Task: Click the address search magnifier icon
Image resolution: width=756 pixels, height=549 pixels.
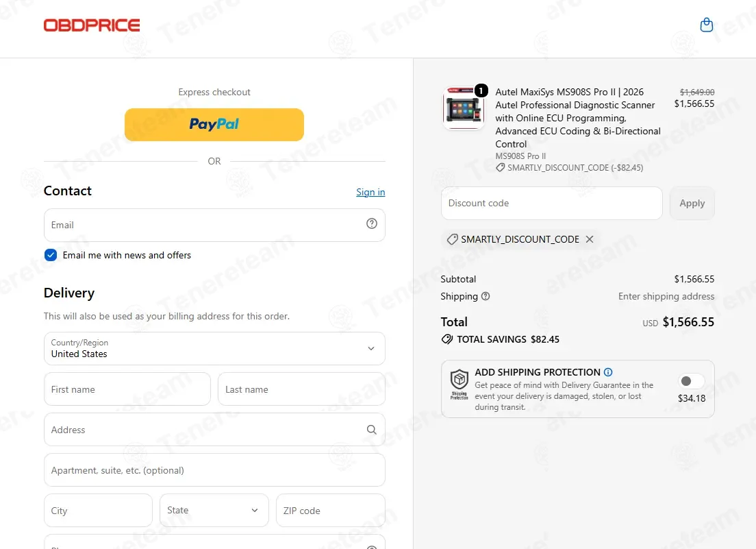Action: 371,429
